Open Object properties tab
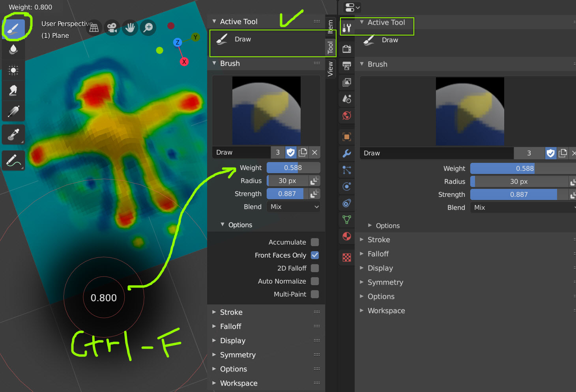 347,137
